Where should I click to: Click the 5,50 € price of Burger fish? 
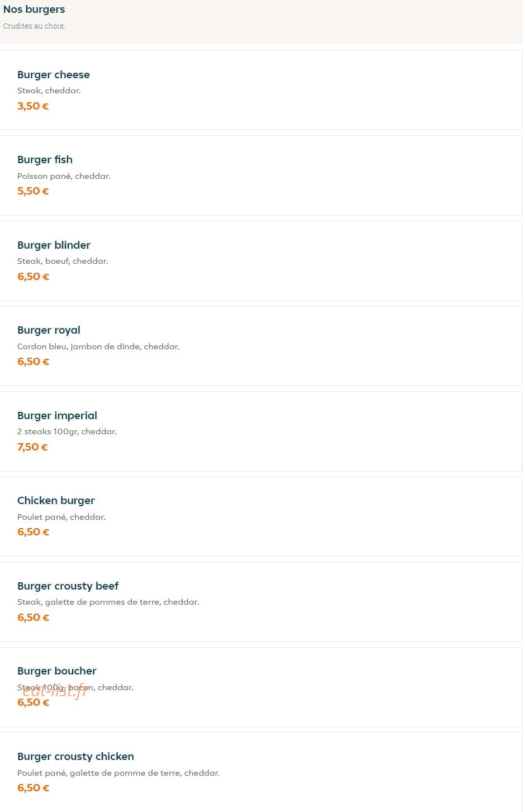pyautogui.click(x=33, y=191)
